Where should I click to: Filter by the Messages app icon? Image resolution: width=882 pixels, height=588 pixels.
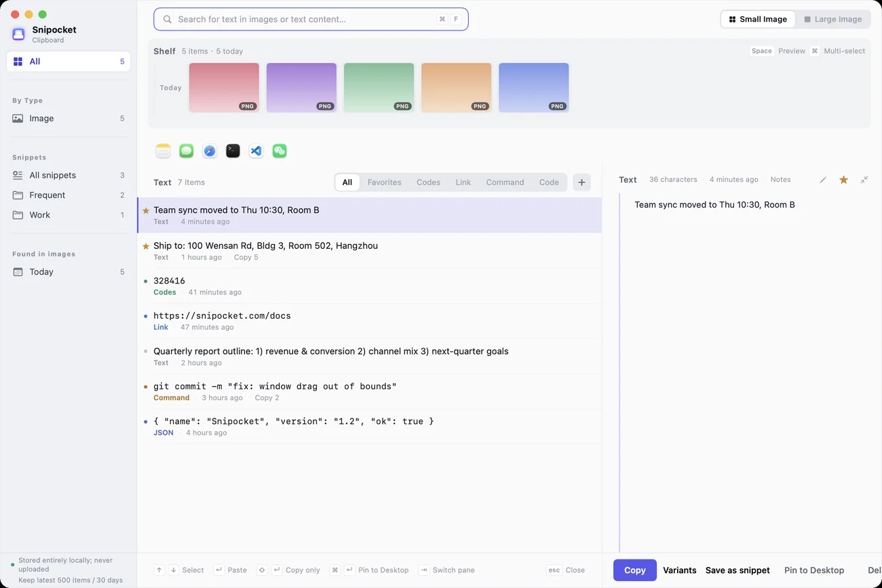pos(187,151)
